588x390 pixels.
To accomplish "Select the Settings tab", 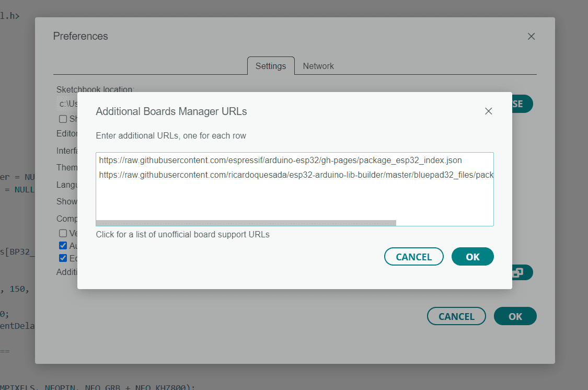I will coord(270,66).
